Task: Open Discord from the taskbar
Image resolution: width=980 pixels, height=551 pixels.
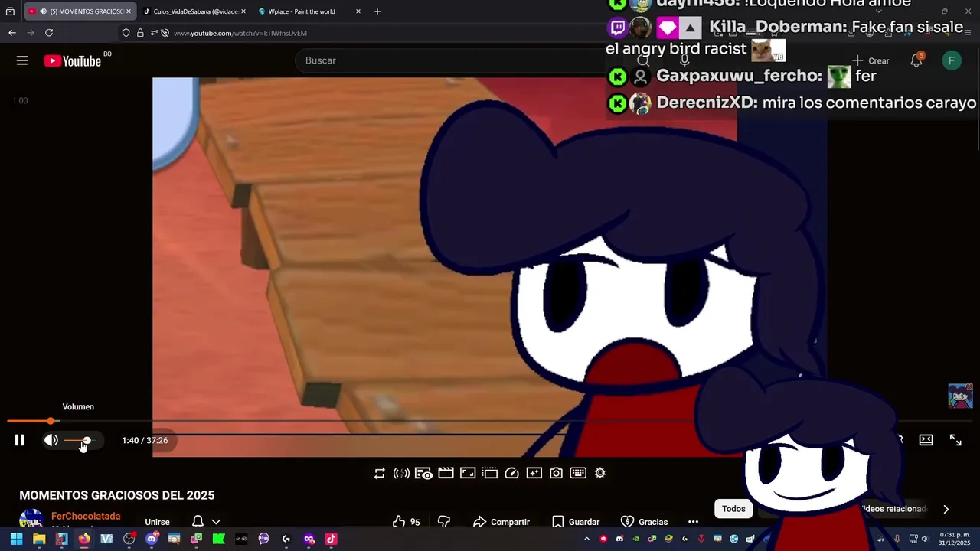Action: point(152,539)
